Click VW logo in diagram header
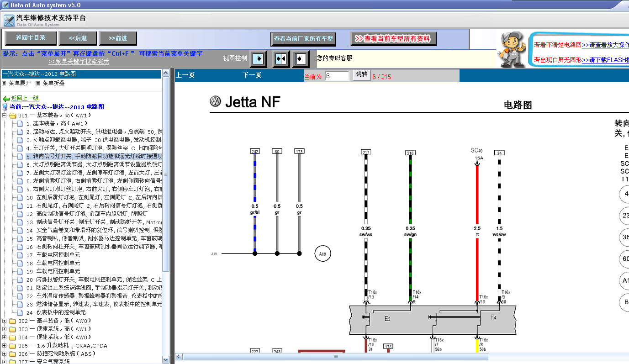 215,101
